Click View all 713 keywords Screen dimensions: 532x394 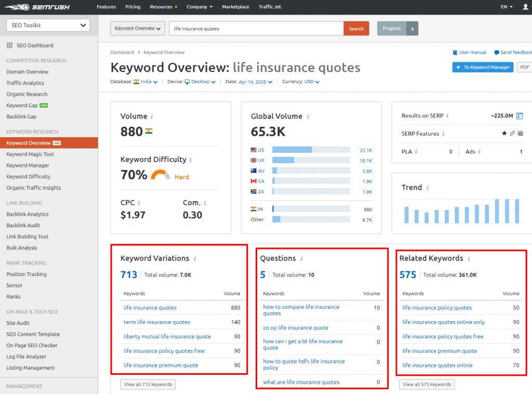(x=148, y=385)
